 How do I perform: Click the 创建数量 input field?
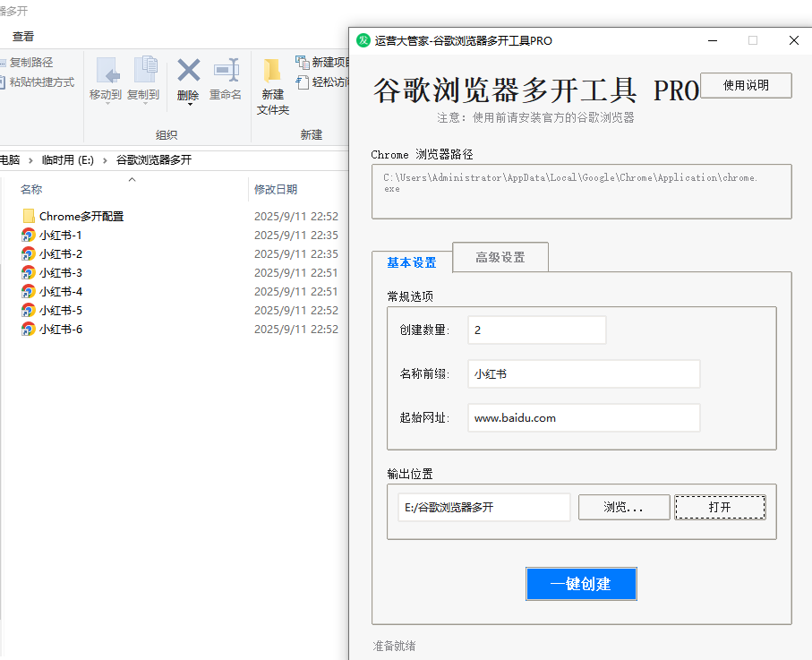coord(537,330)
